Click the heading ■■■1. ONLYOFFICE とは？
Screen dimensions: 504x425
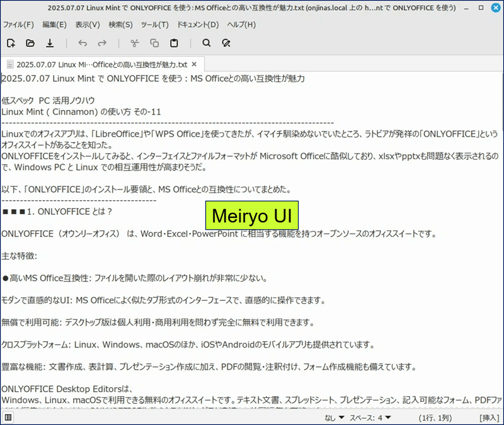(x=57, y=212)
